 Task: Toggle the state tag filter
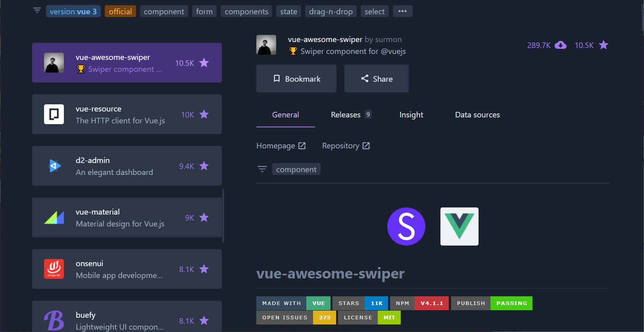click(x=288, y=12)
